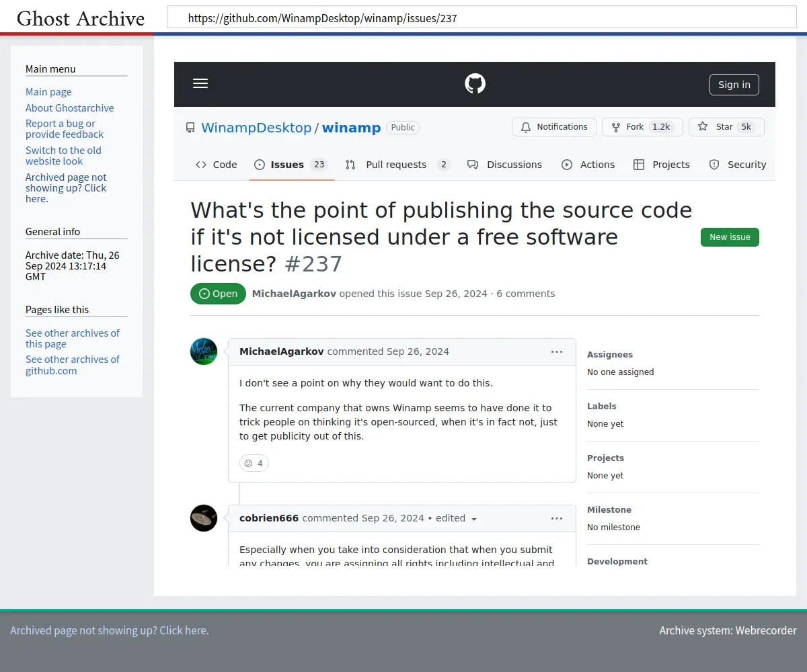Fork the winamp repository
This screenshot has height=672, width=807.
coord(642,127)
